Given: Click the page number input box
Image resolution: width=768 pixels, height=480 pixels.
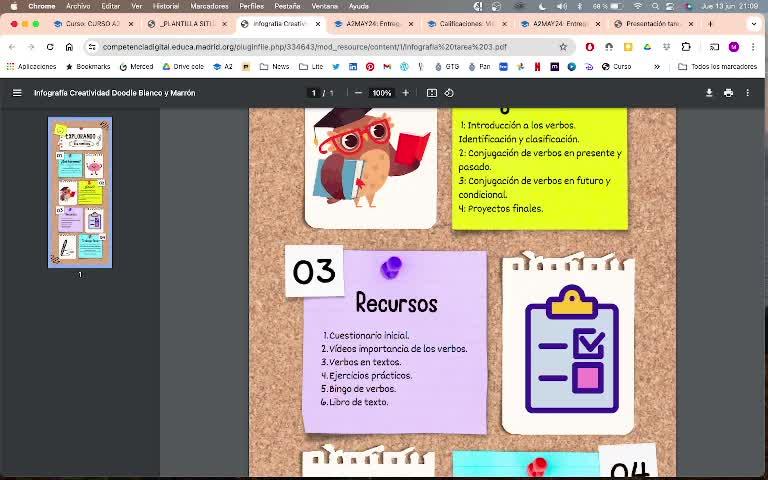Looking at the screenshot, I should [x=314, y=93].
